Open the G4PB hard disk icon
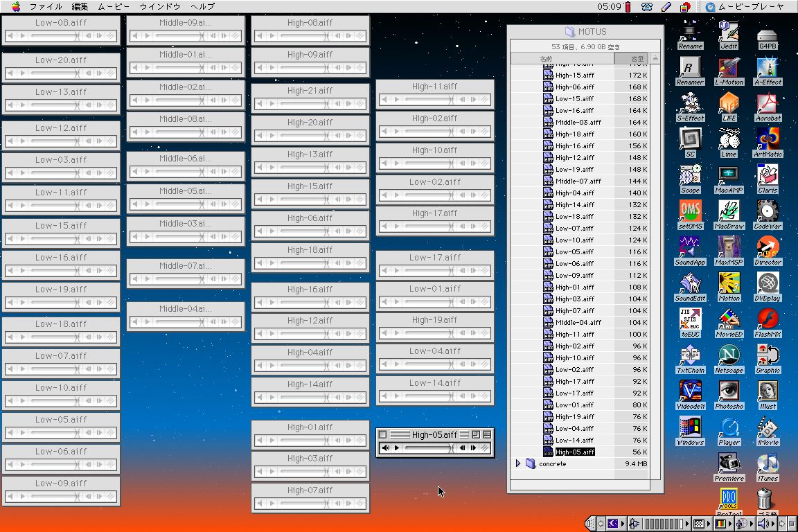The image size is (798, 532). pos(767,35)
